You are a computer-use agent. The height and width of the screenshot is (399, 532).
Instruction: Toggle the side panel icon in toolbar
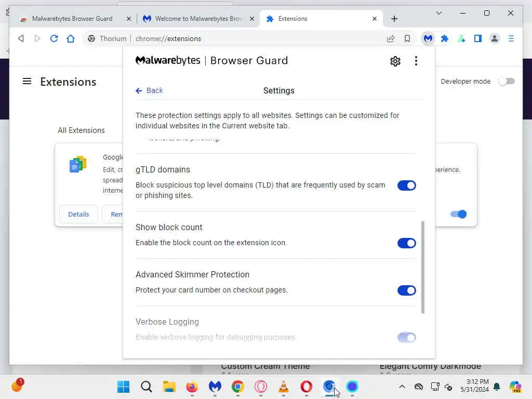pos(478,38)
